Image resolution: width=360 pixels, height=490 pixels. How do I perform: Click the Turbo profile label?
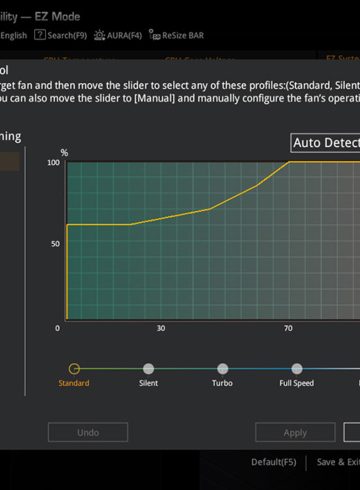(222, 383)
